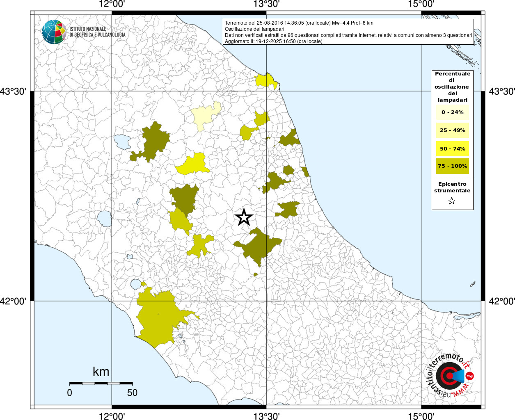
Task: Click the small star symbol in the legend
Action: [452, 201]
